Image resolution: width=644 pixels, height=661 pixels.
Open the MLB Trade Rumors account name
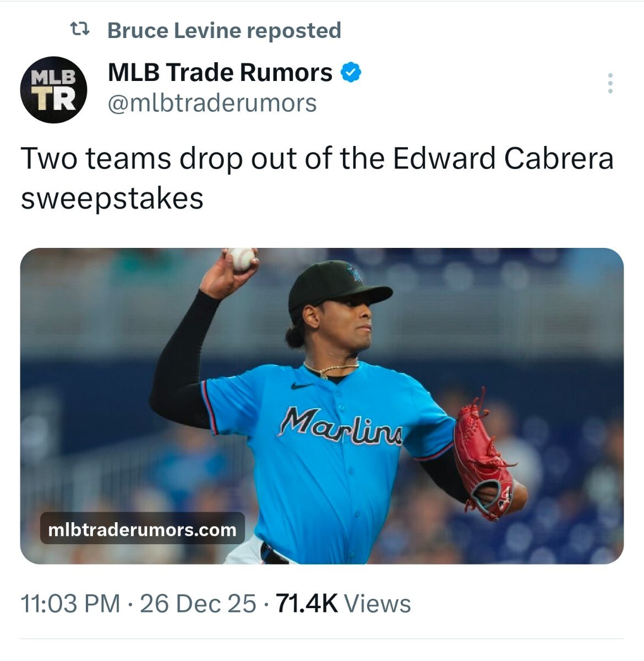(x=220, y=72)
